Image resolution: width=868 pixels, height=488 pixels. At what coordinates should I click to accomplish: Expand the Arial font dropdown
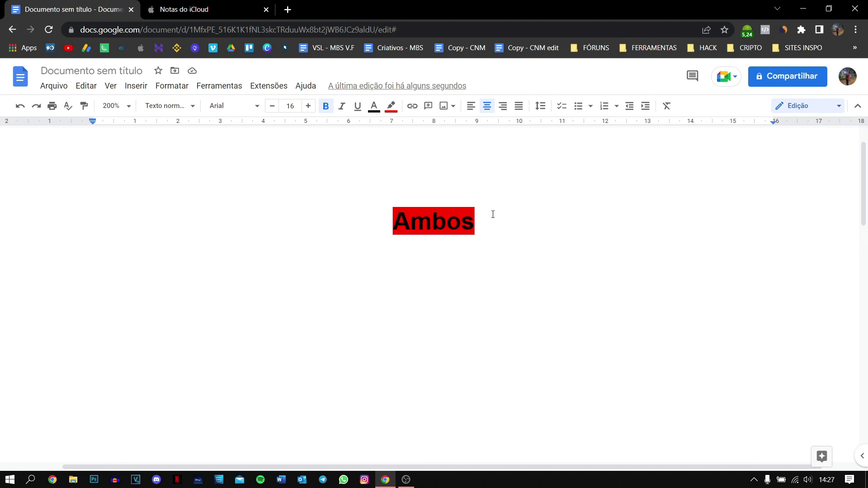(234, 106)
